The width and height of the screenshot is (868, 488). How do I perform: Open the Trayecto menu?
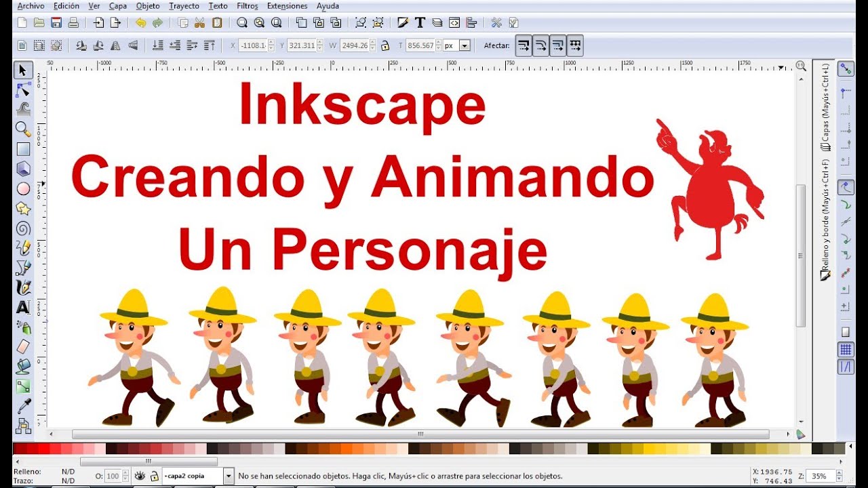pos(184,6)
